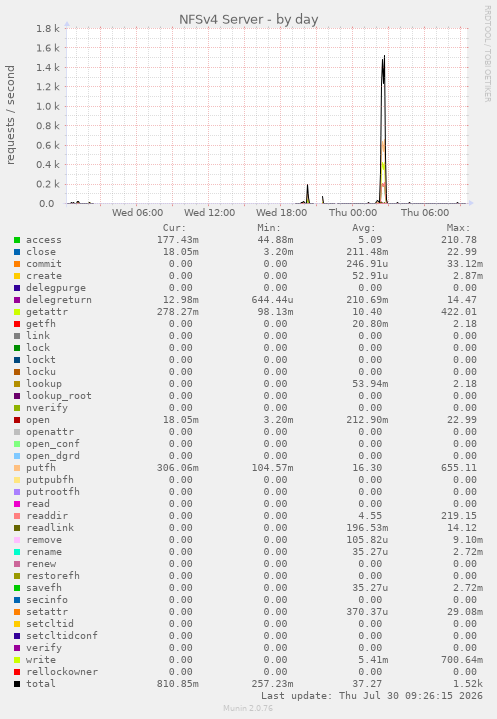Click the tall traffic spike near Thu 00:00

(383, 128)
